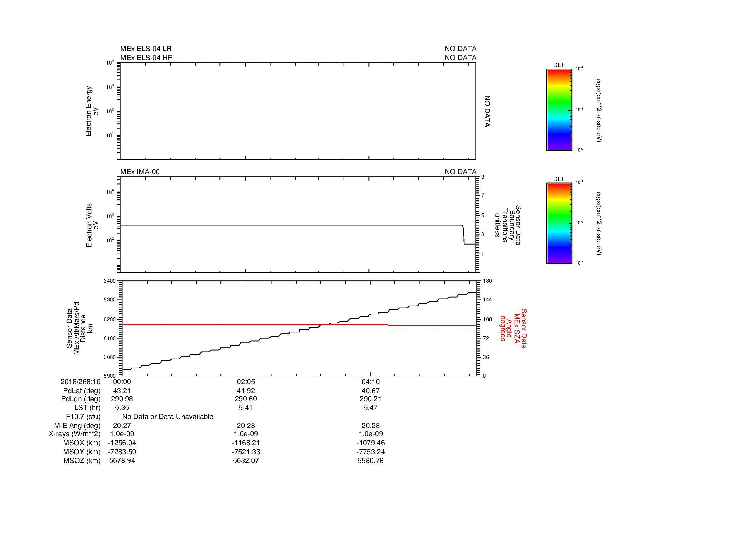Click the 'Electron Energy eV' axis label
The image size is (756, 534).
coord(92,111)
